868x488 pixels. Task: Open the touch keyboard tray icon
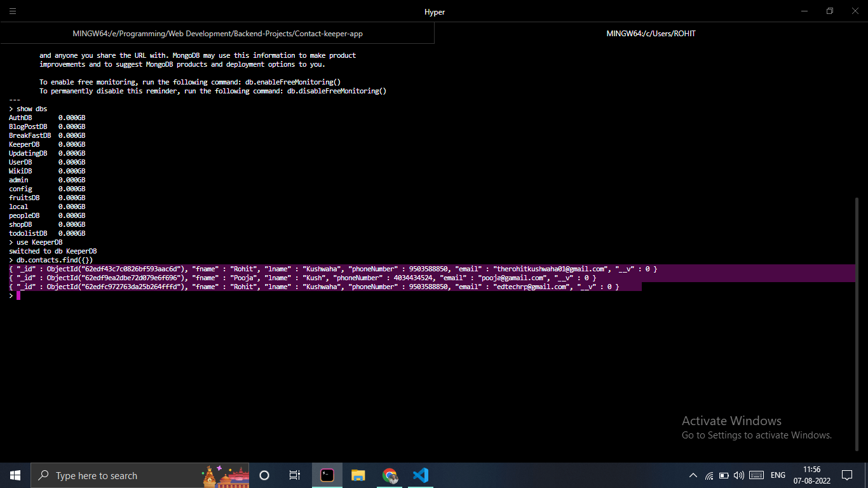pyautogui.click(x=756, y=475)
